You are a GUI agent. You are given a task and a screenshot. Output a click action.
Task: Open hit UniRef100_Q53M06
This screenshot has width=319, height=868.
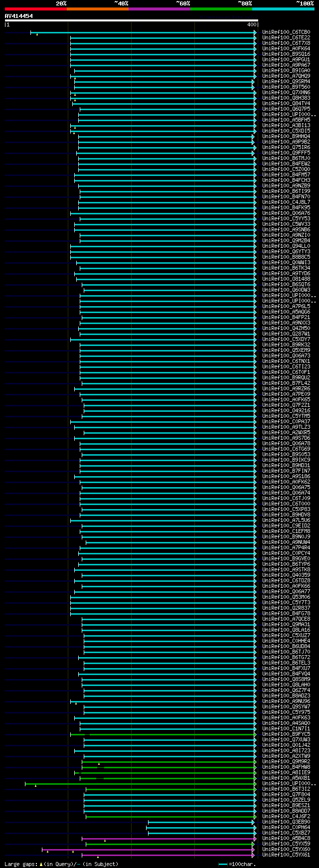coord(286,597)
